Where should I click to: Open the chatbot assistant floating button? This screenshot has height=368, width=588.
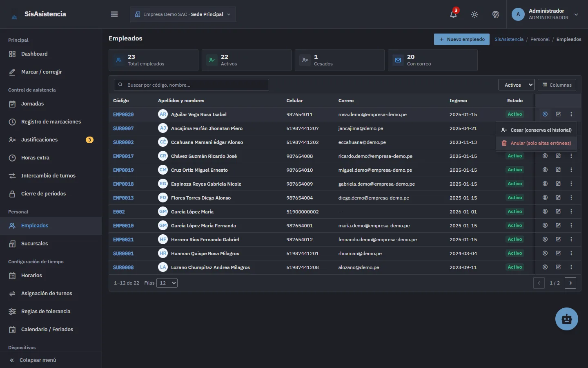click(x=567, y=319)
